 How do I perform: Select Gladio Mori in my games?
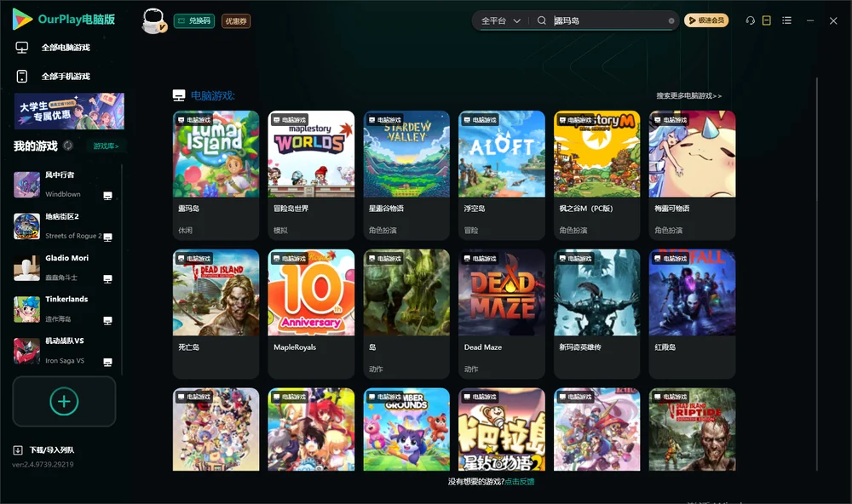pyautogui.click(x=64, y=267)
